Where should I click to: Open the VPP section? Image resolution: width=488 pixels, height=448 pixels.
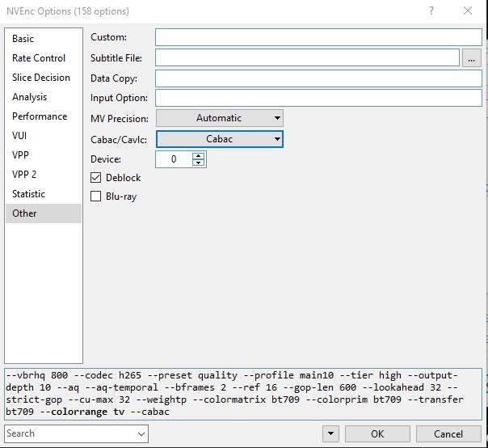click(44, 154)
